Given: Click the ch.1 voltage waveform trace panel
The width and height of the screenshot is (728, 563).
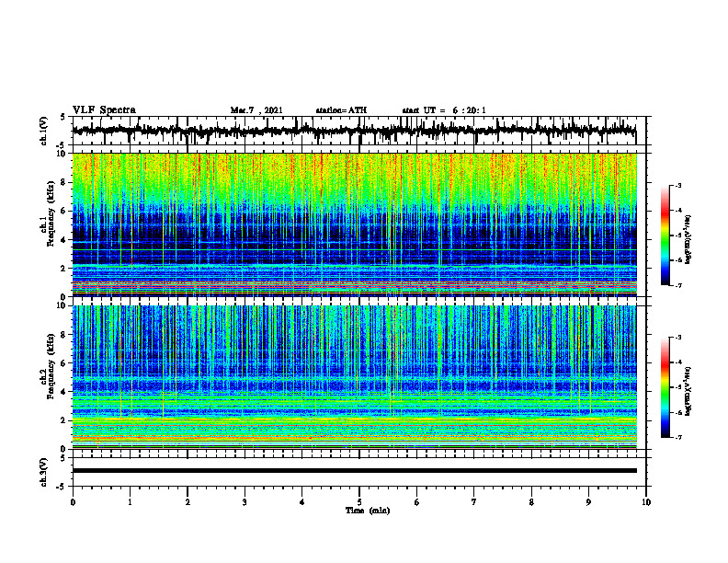Looking at the screenshot, I should [358, 131].
